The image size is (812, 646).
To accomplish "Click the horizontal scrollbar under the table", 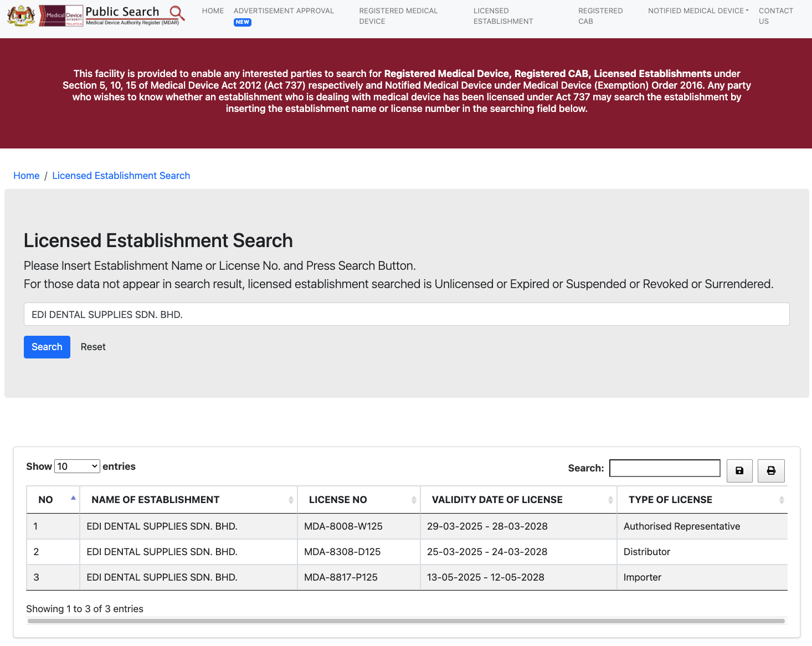I will coord(406,621).
